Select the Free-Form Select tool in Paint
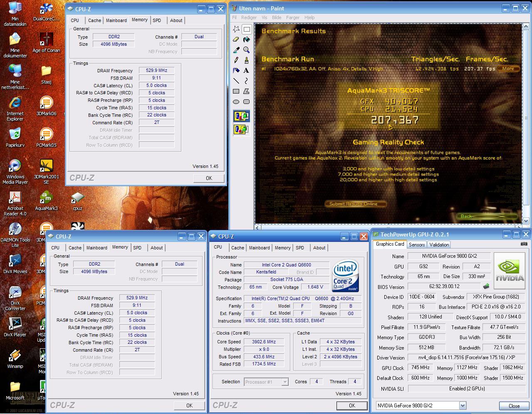532x414 pixels. [236, 29]
